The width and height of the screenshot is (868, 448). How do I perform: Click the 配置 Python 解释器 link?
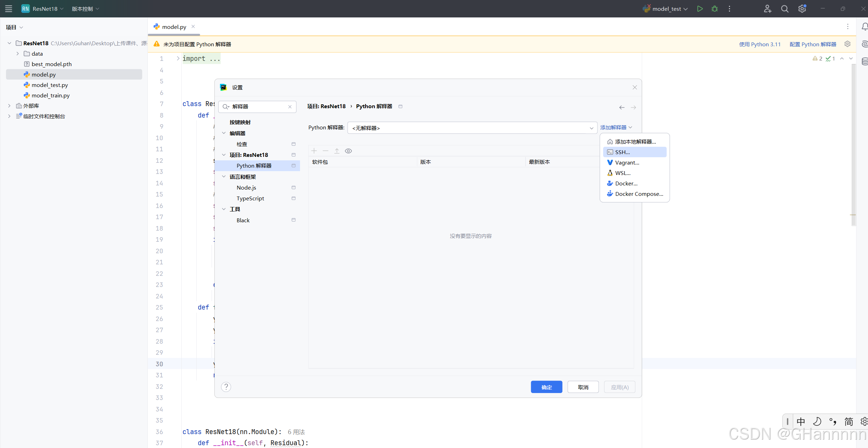[813, 44]
